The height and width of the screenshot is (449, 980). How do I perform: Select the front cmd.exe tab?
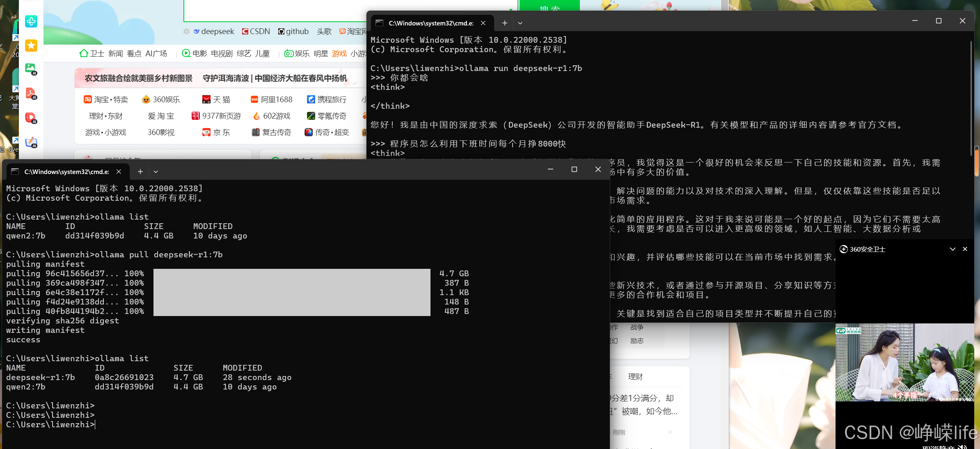[66, 172]
